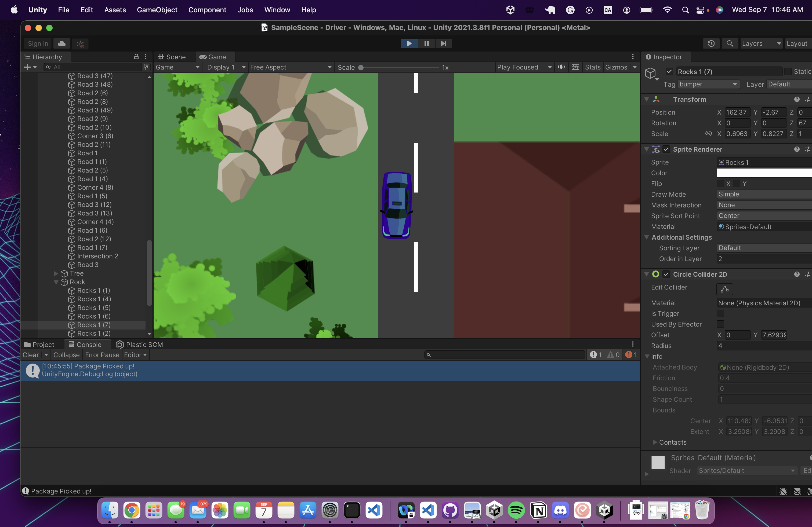Click the Pause button in toolbar
This screenshot has height=527, width=812.
(426, 43)
